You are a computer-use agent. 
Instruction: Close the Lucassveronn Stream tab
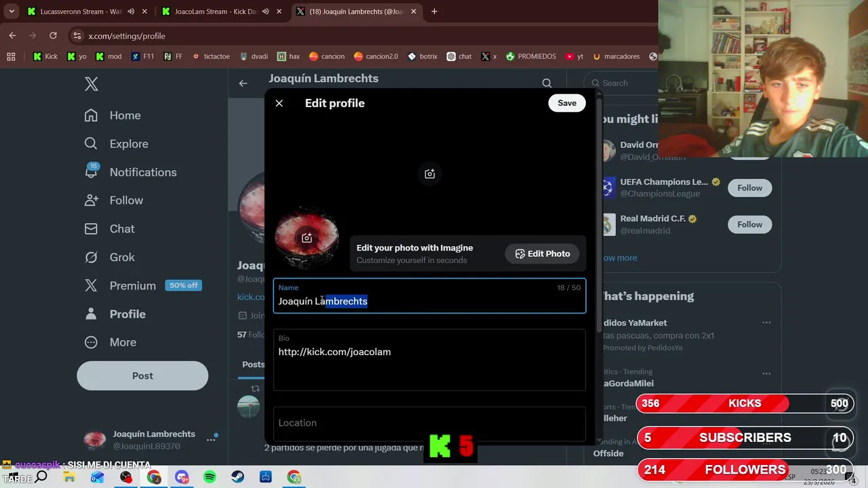pos(144,12)
